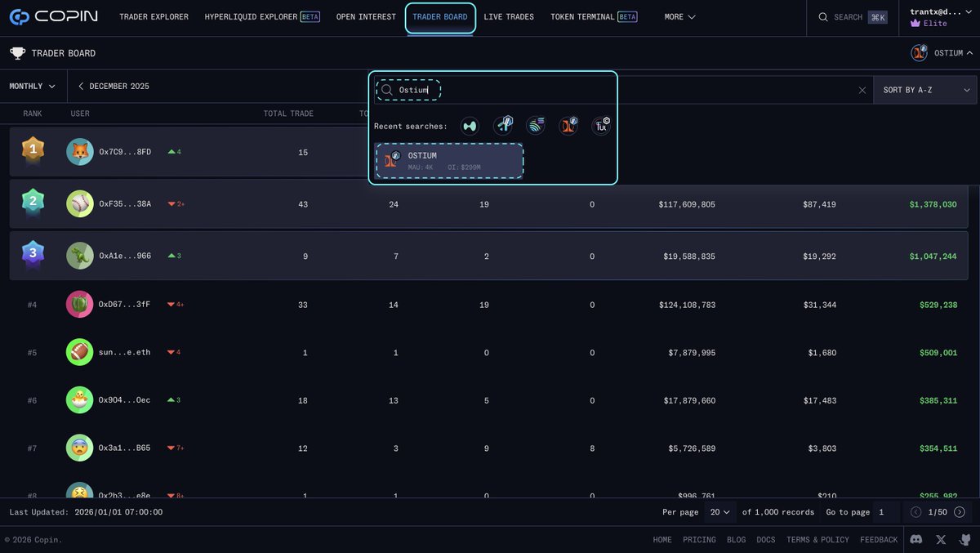Open the Open Interest tab
This screenshot has width=980, height=553.
[x=366, y=16]
